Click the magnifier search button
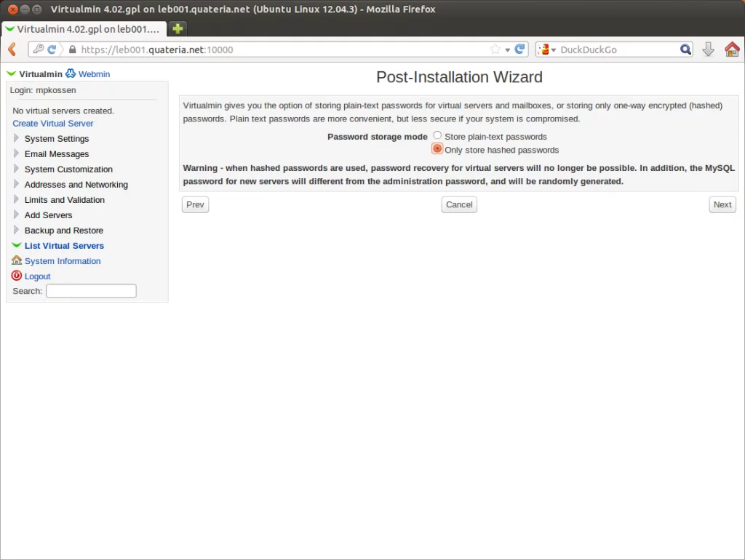 click(x=685, y=49)
